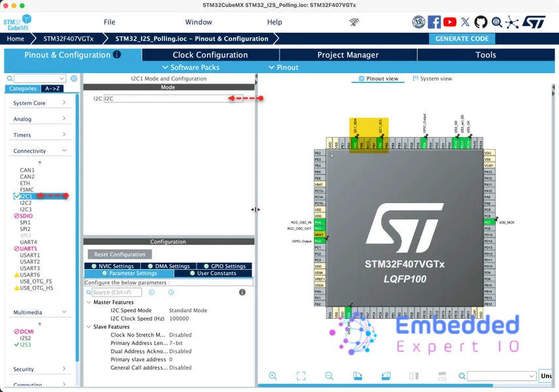
Task: Click the parameter info icon
Action: (242, 293)
